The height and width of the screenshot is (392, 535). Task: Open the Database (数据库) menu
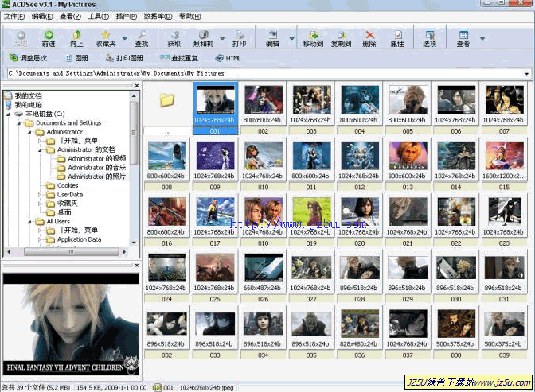click(158, 16)
